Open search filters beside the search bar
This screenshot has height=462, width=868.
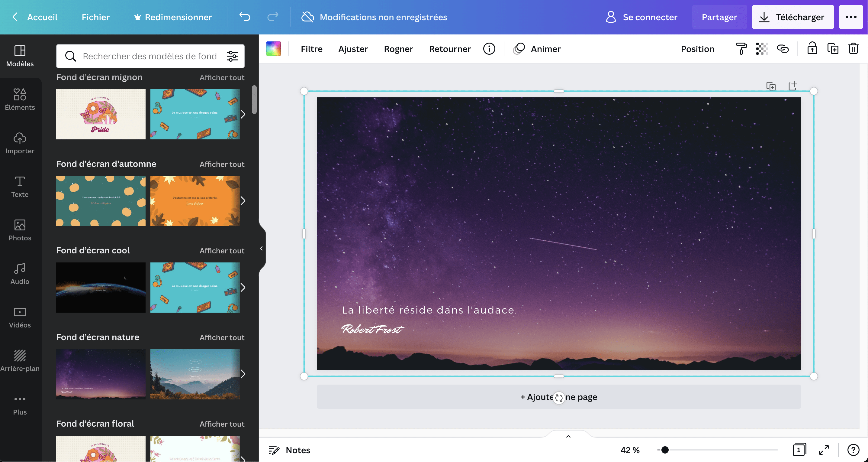tap(232, 56)
